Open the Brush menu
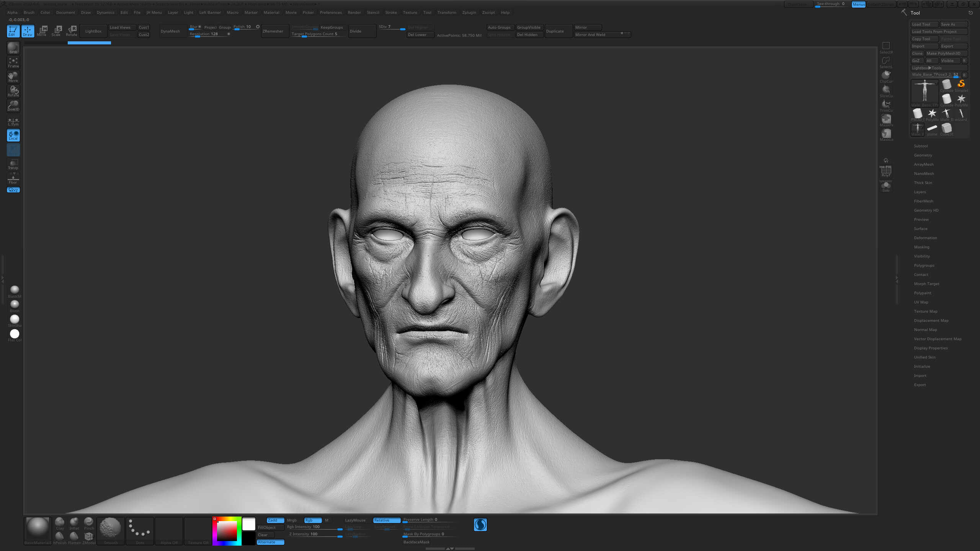Image resolution: width=980 pixels, height=551 pixels. 29,12
